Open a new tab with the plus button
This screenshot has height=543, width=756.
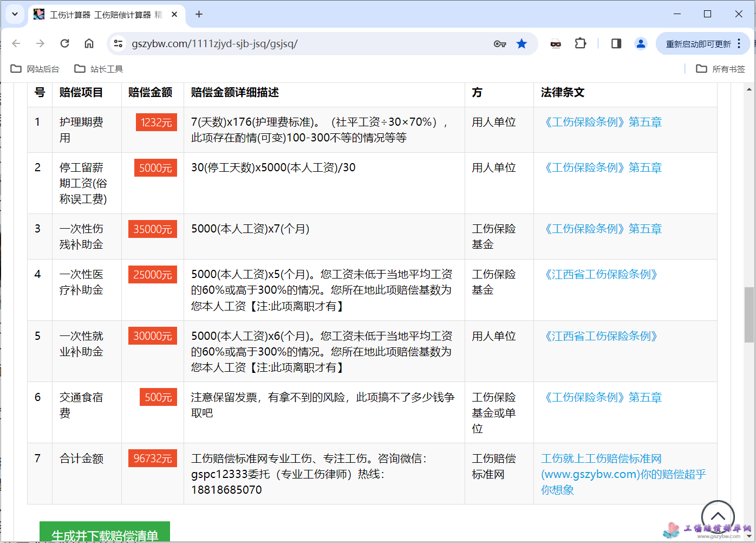[x=198, y=14]
